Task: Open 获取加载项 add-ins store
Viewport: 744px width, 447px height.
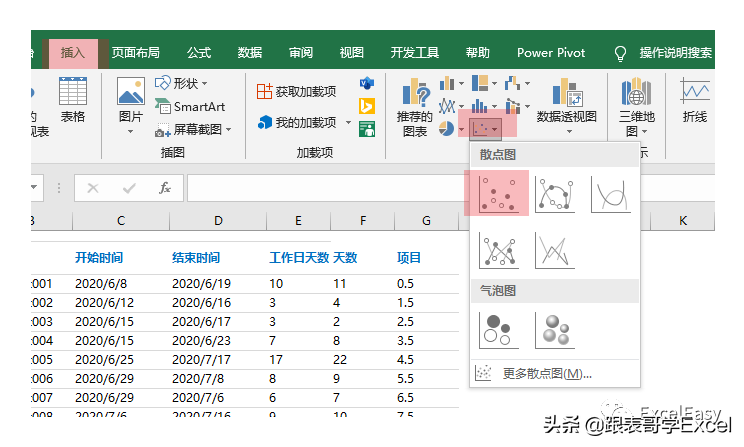Action: (x=296, y=91)
